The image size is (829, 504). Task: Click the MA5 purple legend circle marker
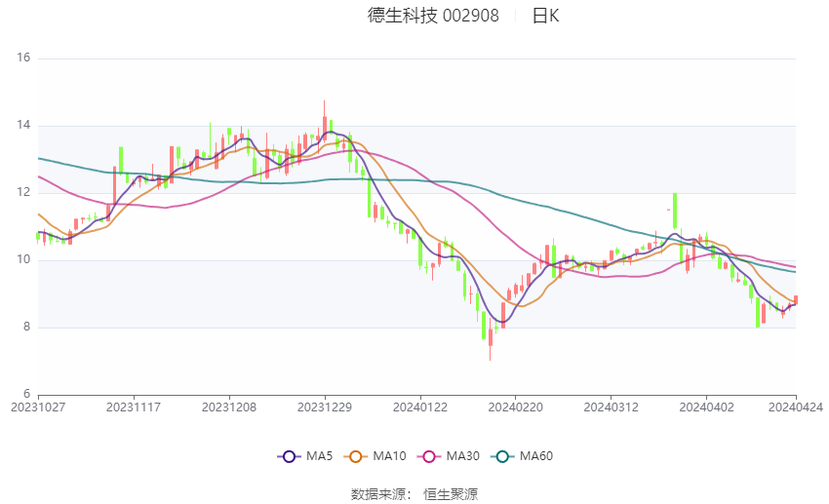coord(288,456)
